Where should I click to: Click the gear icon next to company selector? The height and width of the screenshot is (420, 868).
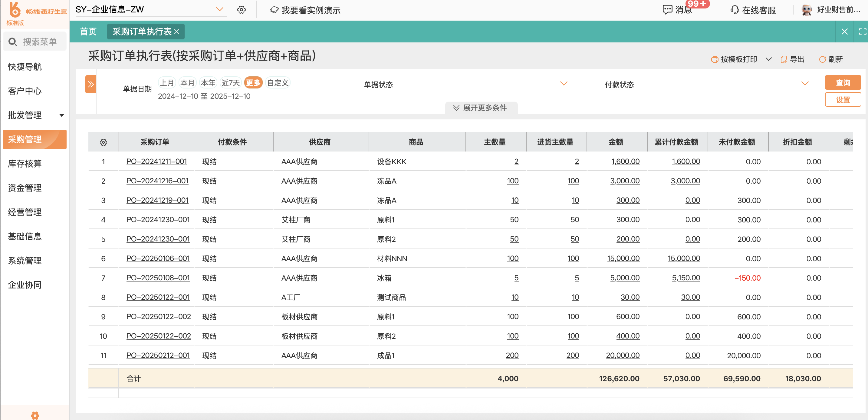241,10
